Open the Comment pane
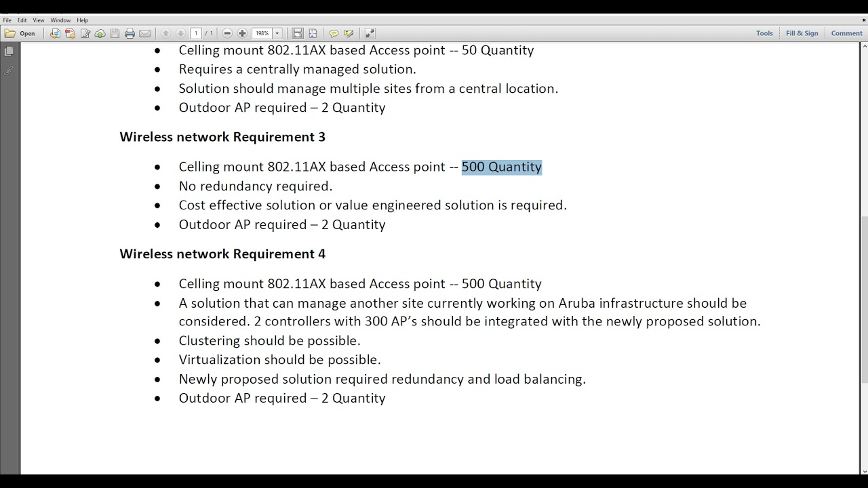The image size is (868, 488). tap(846, 33)
